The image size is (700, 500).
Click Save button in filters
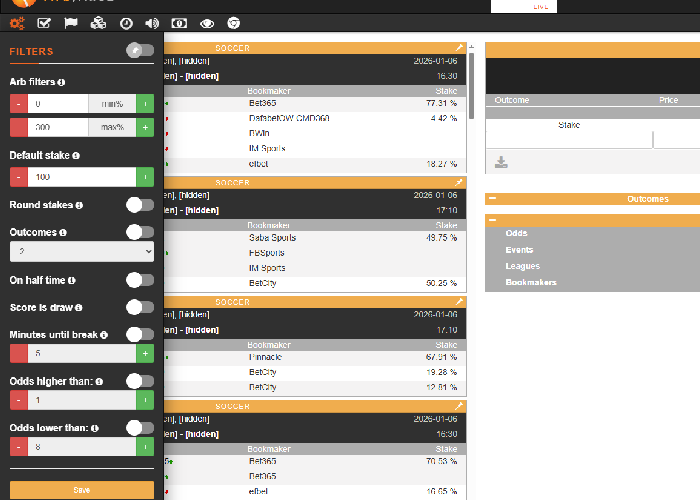click(82, 490)
